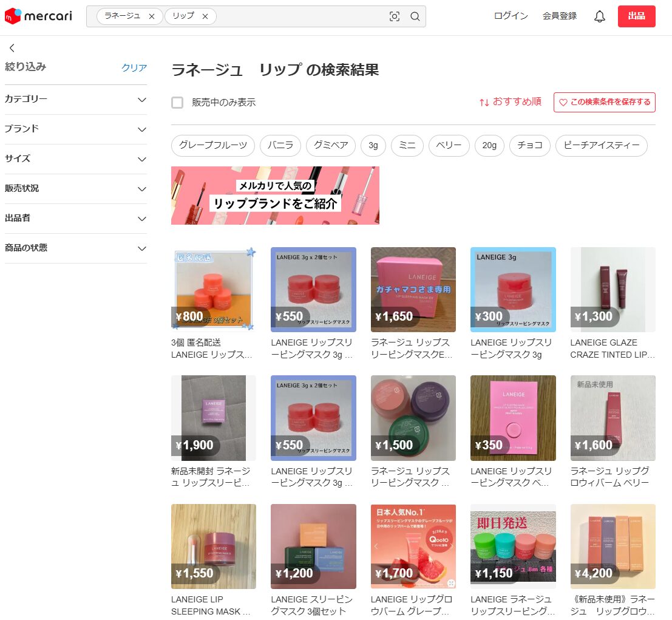Select the チョコ keyword chip
Screen dimensions: 672x620
pos(530,145)
